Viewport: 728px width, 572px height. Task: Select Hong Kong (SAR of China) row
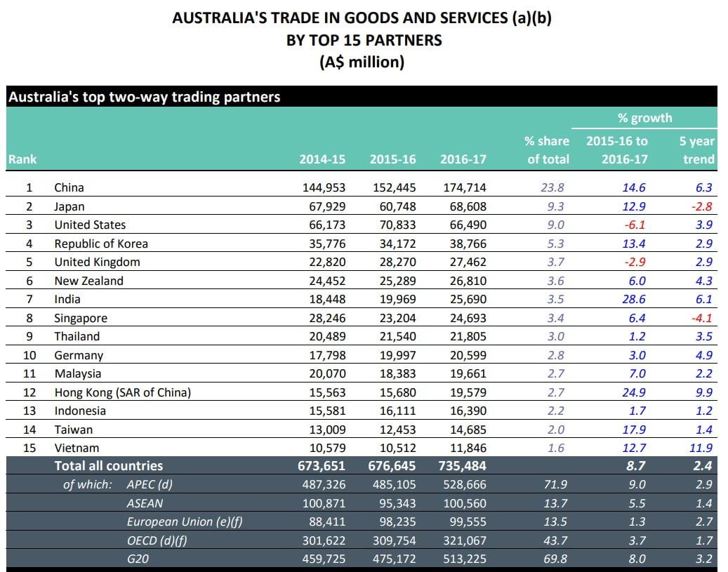tap(121, 392)
